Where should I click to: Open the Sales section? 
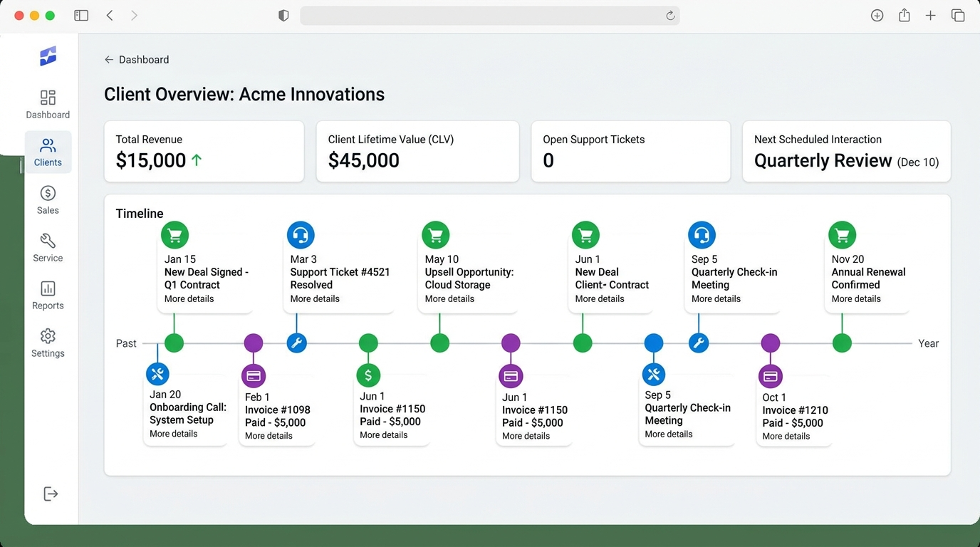click(48, 199)
